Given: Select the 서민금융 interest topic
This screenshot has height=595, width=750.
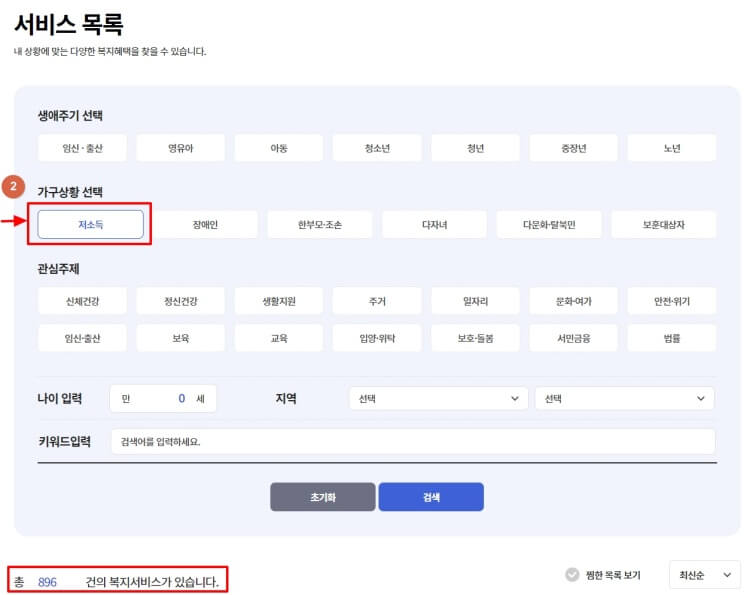Looking at the screenshot, I should pos(574,338).
